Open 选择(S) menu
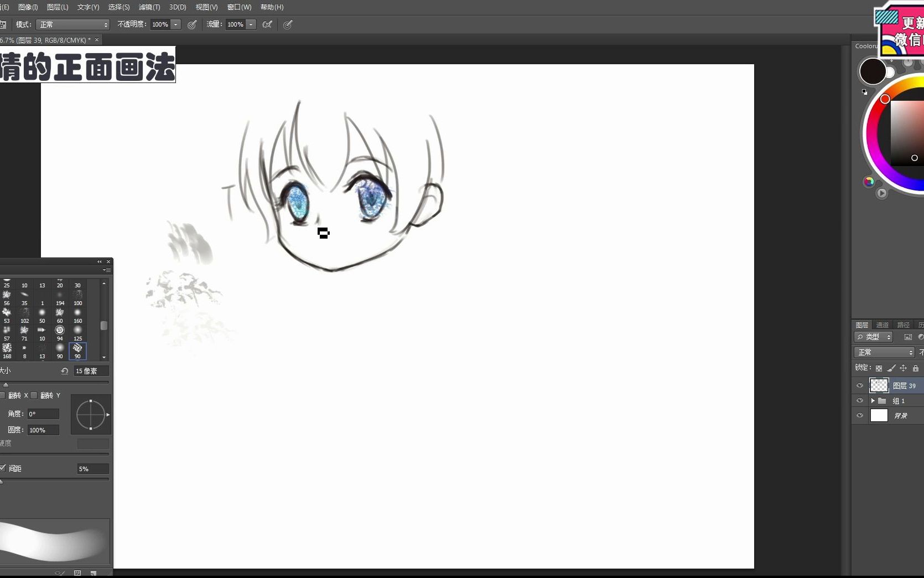Image resolution: width=924 pixels, height=578 pixels. pyautogui.click(x=119, y=7)
